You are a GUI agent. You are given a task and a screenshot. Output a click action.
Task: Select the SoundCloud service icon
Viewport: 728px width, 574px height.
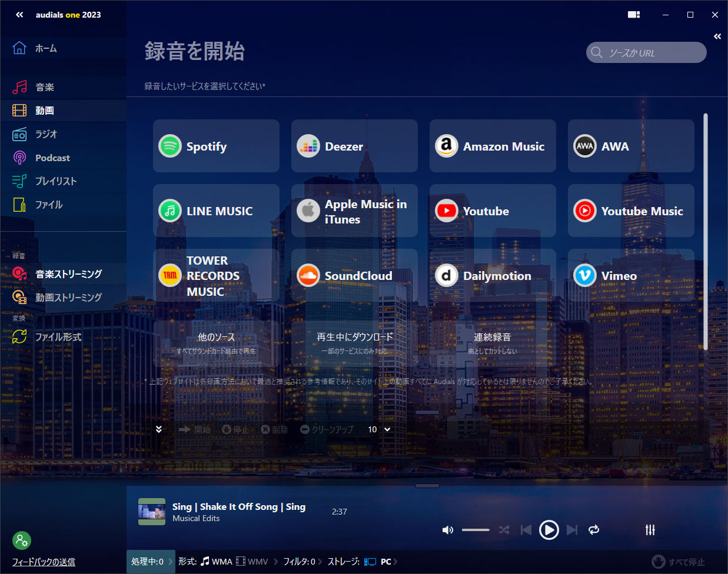click(308, 275)
